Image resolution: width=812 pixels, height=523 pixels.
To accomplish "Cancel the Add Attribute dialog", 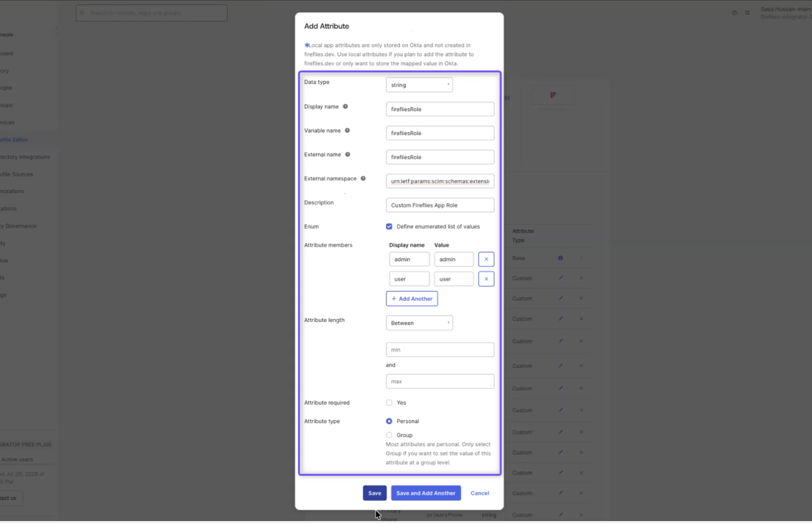I will [x=480, y=493].
